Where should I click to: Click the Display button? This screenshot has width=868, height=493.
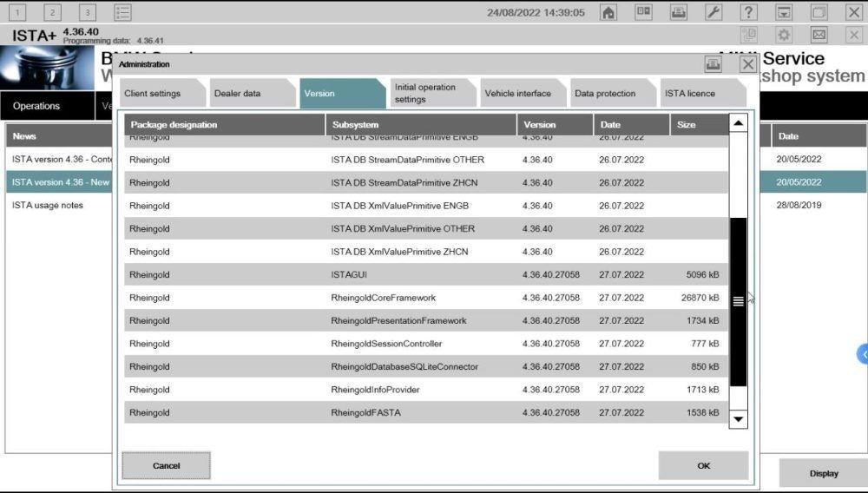[x=823, y=473]
